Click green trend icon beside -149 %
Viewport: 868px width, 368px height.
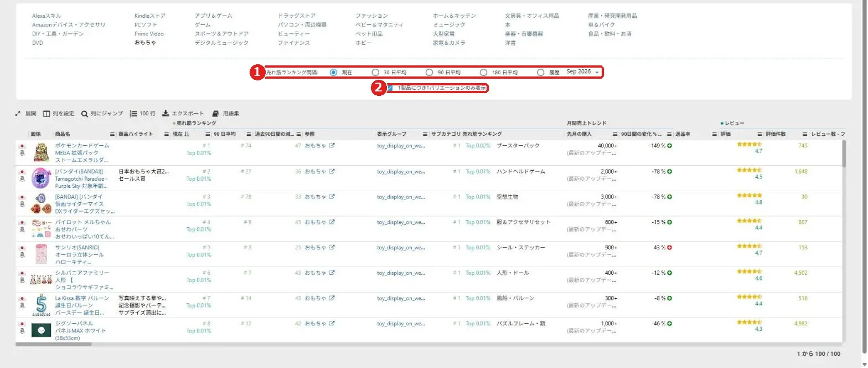(x=669, y=146)
